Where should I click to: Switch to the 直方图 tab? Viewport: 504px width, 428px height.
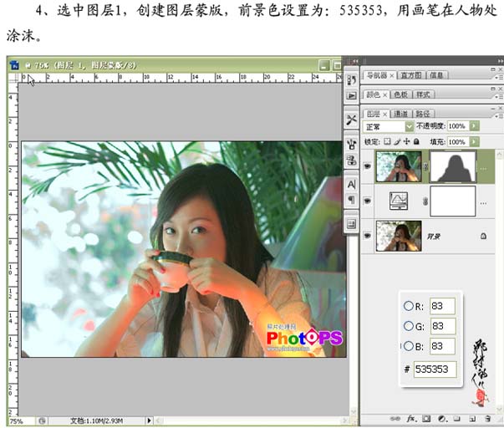(410, 75)
